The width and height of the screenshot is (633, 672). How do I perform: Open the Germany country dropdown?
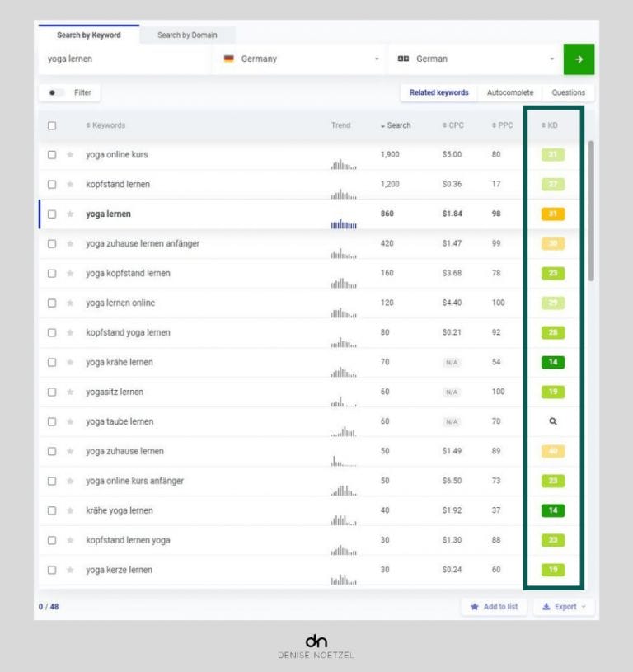point(300,59)
